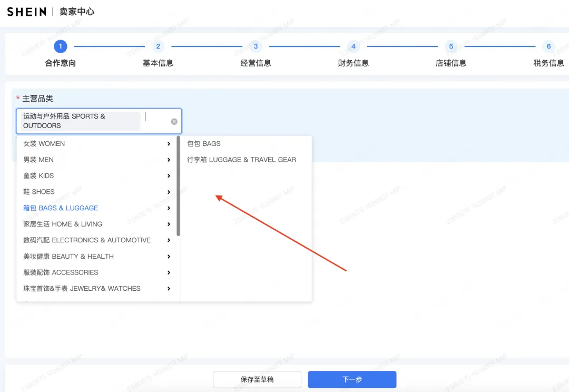Click step circle 2 基本信息

(x=158, y=46)
